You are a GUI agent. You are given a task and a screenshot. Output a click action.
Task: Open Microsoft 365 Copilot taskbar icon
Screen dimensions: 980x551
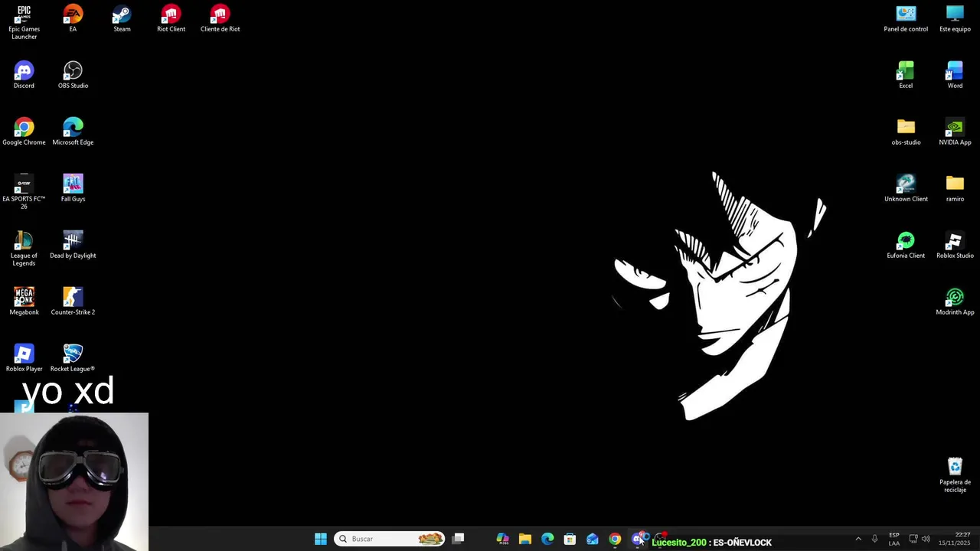(503, 539)
